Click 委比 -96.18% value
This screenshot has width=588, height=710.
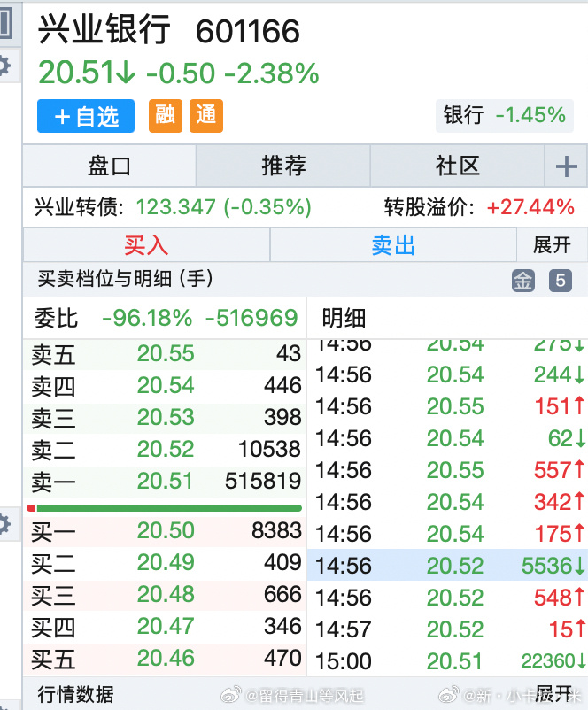tap(147, 318)
